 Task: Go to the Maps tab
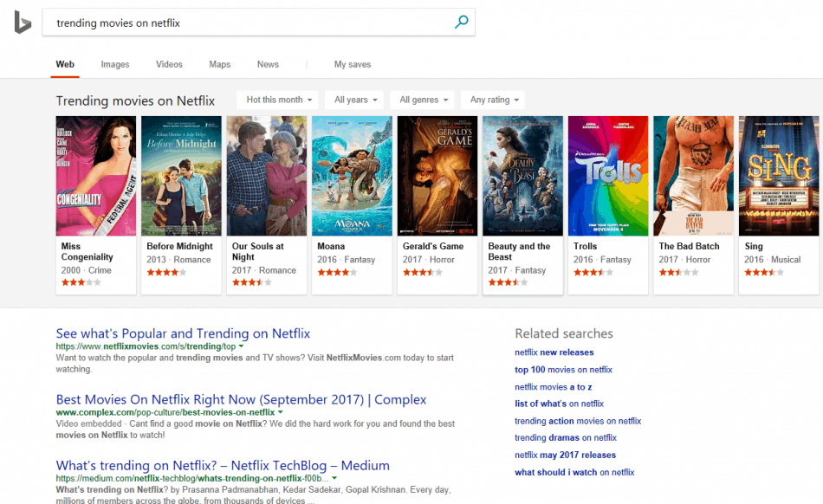coord(219,64)
